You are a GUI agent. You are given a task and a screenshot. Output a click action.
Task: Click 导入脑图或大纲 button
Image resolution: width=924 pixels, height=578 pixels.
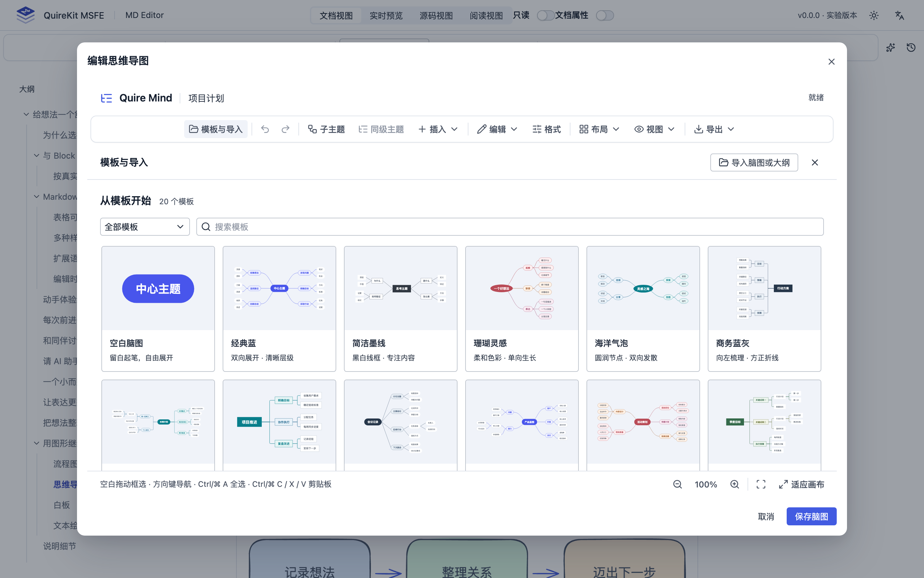(x=754, y=162)
